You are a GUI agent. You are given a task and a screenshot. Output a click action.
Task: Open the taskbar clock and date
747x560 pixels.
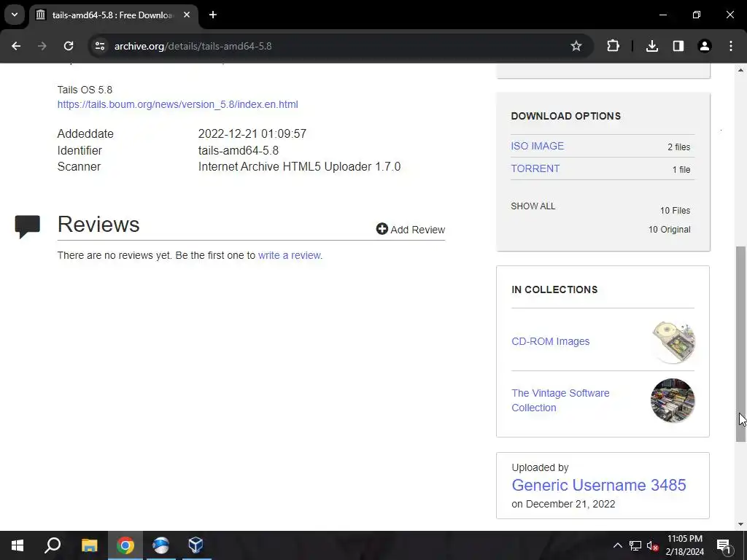[684, 545]
